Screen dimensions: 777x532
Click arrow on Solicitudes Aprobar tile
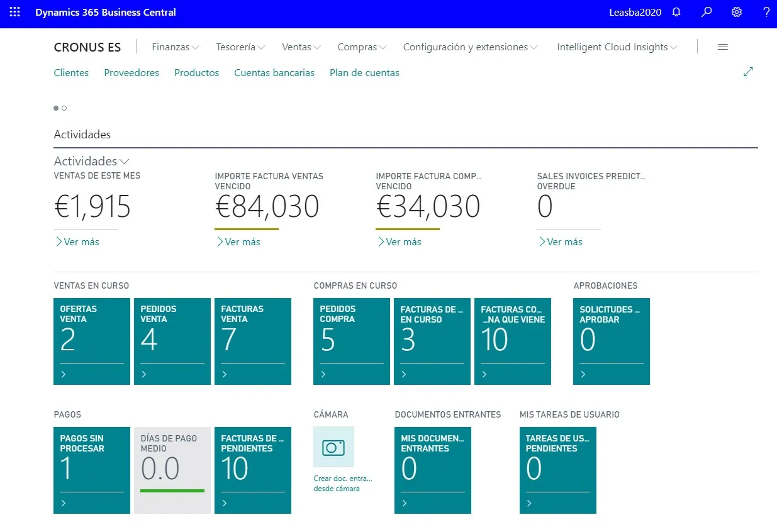click(584, 374)
